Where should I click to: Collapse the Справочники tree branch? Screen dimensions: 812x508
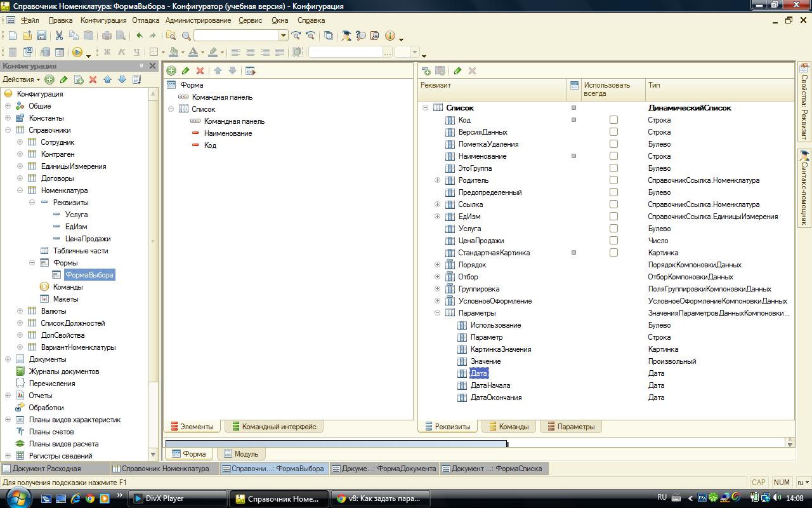point(8,130)
